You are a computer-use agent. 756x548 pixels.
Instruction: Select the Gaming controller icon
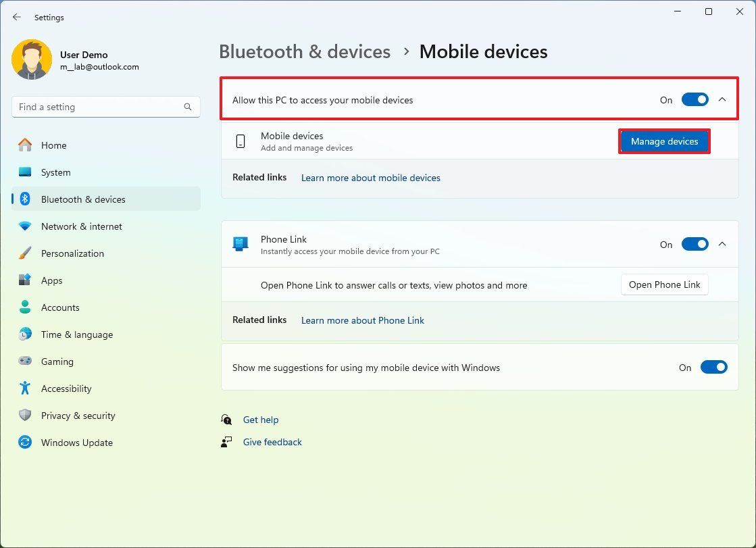[x=25, y=362]
